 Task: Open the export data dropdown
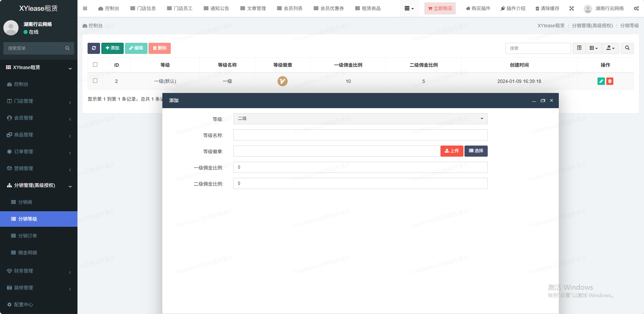[x=610, y=48]
